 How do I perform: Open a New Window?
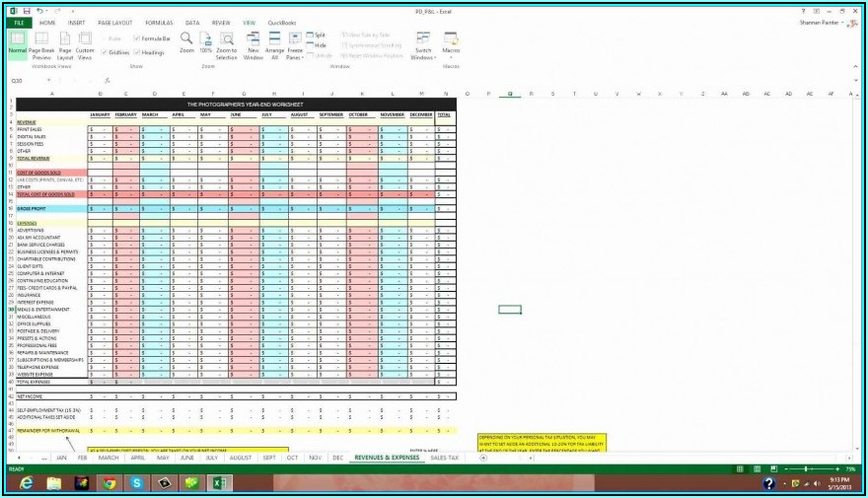click(253, 44)
